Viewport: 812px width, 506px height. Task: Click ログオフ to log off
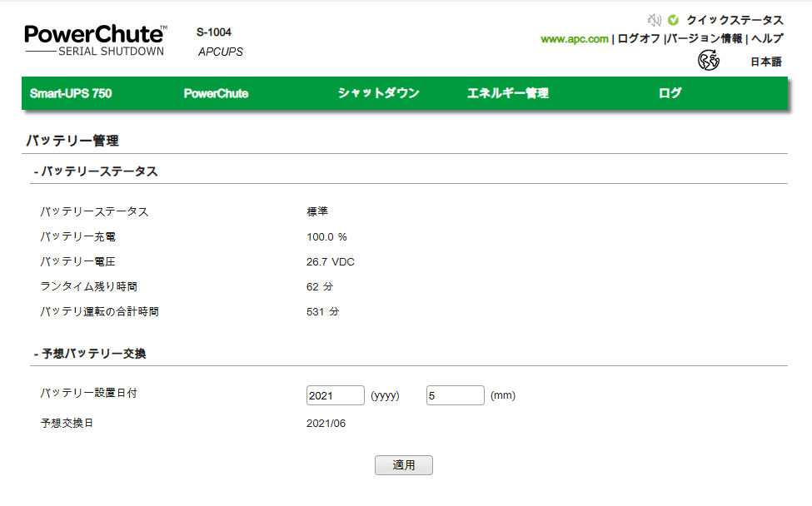point(639,39)
